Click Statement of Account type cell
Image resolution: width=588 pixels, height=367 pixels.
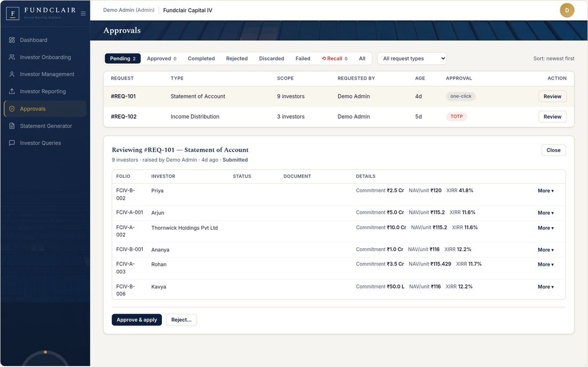coord(198,96)
